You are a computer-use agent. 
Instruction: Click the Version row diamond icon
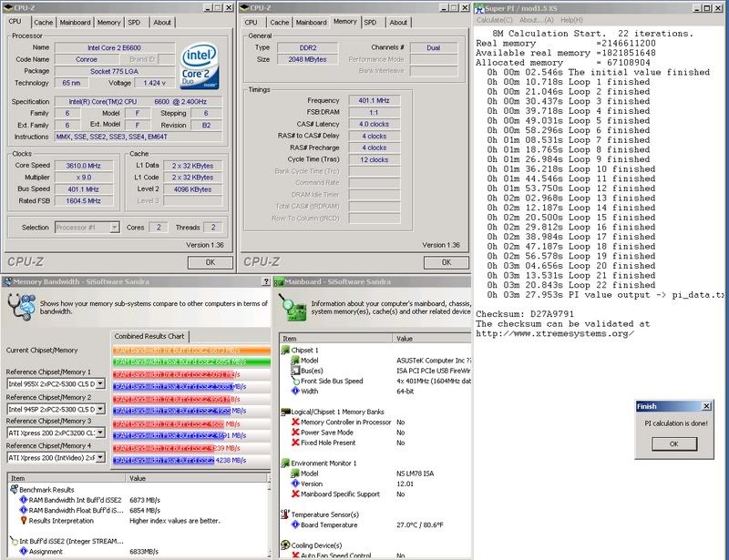click(x=295, y=484)
